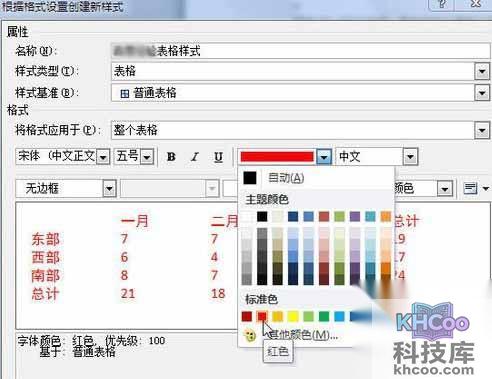The image size is (492, 379).
Task: Pick light green standard color
Action: pyautogui.click(x=308, y=316)
